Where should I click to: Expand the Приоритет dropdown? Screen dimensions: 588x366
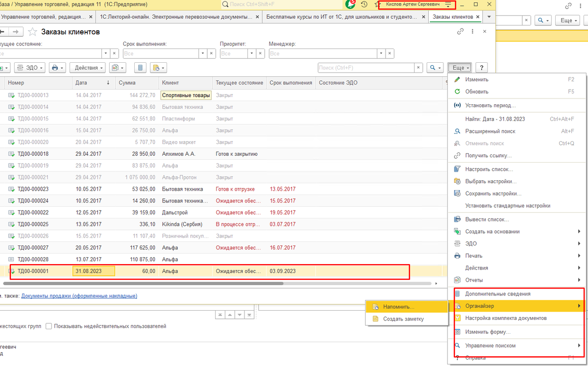coord(252,53)
